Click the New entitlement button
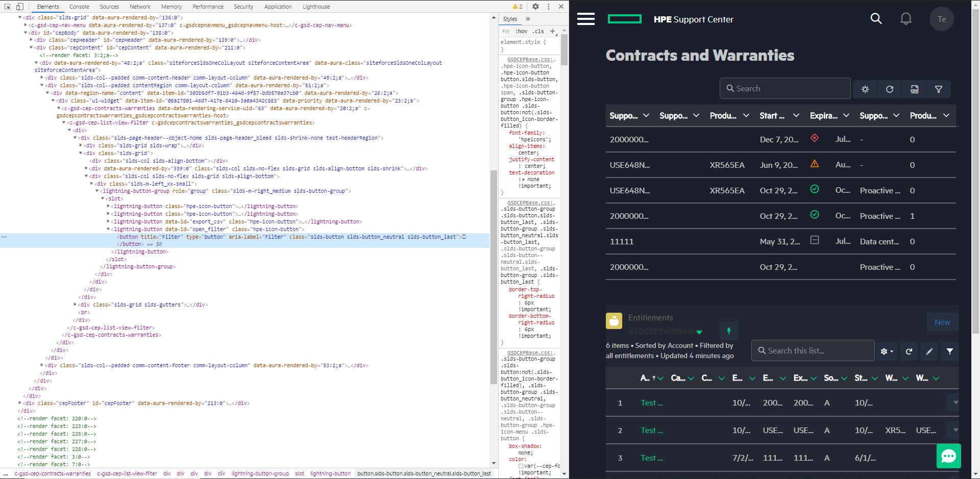980x479 pixels. [942, 322]
